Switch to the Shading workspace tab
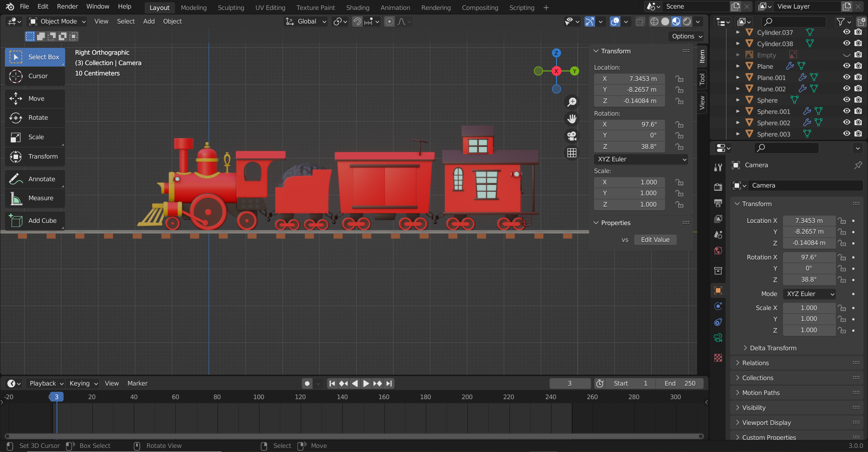Viewport: 868px width, 452px height. pos(358,7)
